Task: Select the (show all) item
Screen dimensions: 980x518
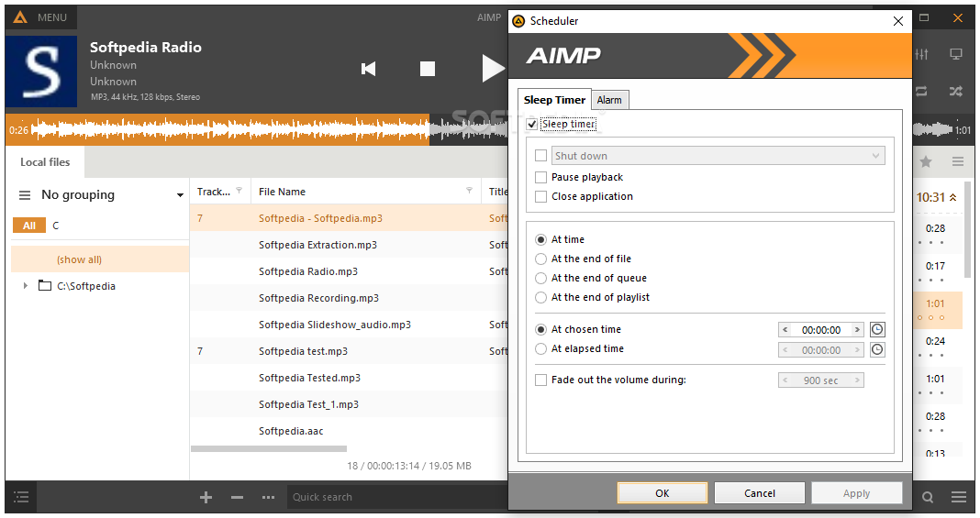Action: tap(100, 259)
